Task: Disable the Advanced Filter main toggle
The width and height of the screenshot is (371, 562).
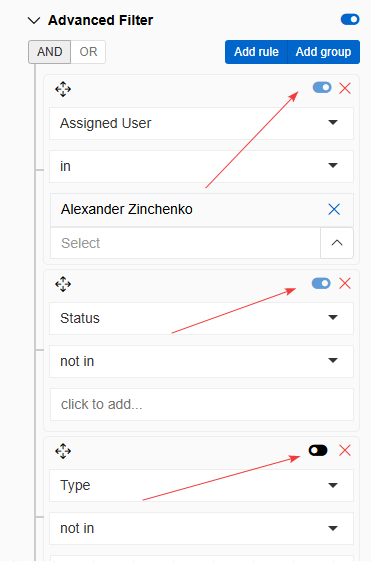Action: [x=350, y=19]
